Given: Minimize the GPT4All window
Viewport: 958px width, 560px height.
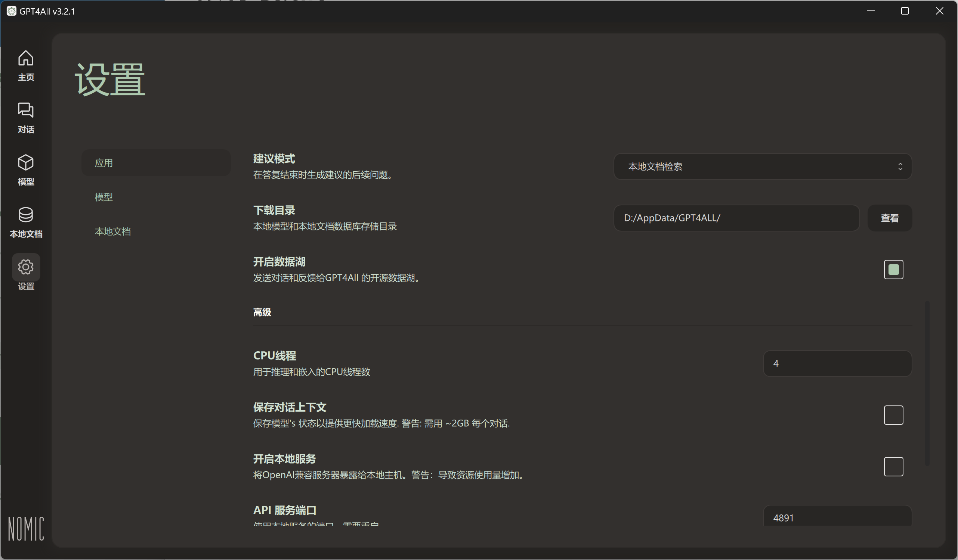Looking at the screenshot, I should [871, 11].
